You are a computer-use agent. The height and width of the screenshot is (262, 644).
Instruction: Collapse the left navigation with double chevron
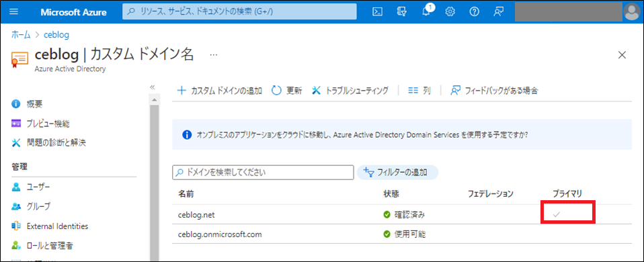pos(152,87)
